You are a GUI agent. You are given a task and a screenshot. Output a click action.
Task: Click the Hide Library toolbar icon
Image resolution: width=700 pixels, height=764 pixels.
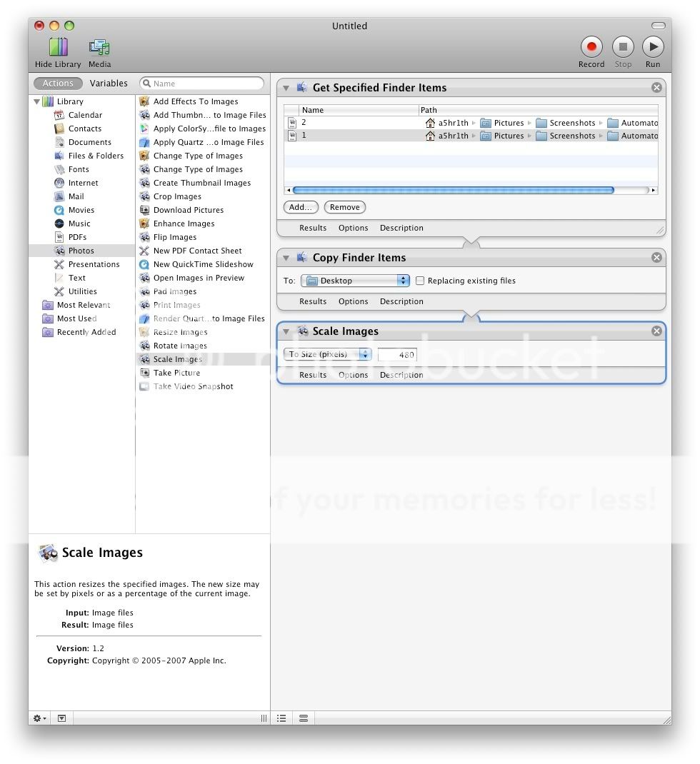(58, 48)
